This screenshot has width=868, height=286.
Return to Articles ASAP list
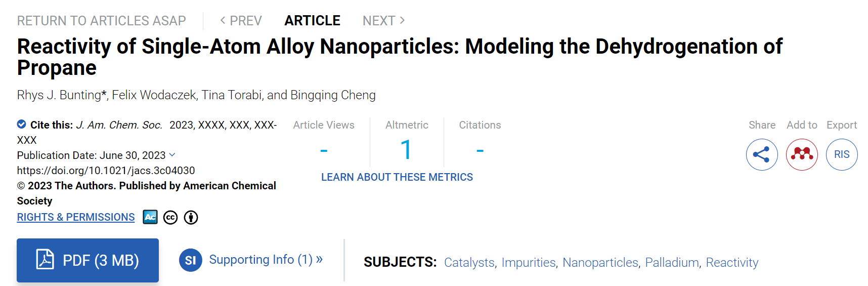click(102, 21)
